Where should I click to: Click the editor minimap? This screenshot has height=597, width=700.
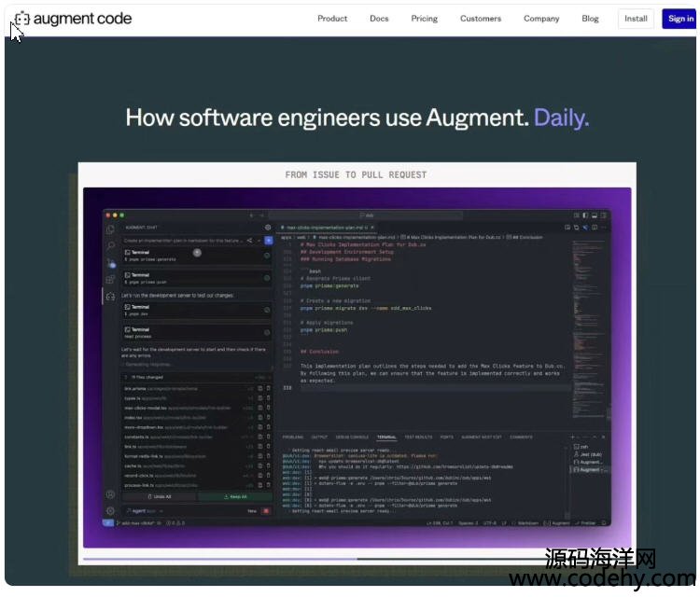click(588, 329)
